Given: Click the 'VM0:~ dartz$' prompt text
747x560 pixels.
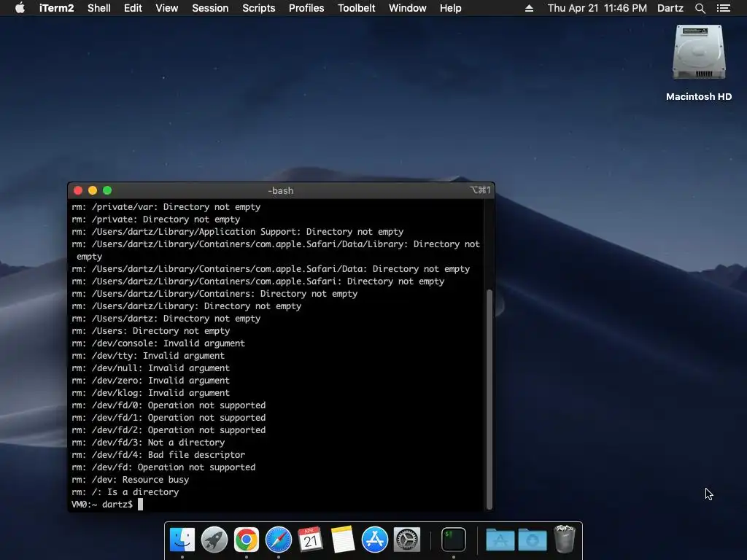Looking at the screenshot, I should pyautogui.click(x=102, y=505).
